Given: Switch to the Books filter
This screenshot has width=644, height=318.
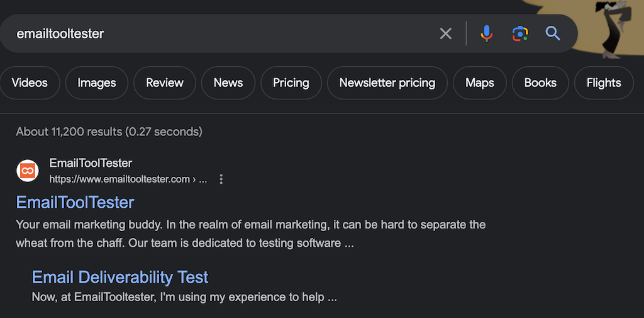Looking at the screenshot, I should pos(540,82).
